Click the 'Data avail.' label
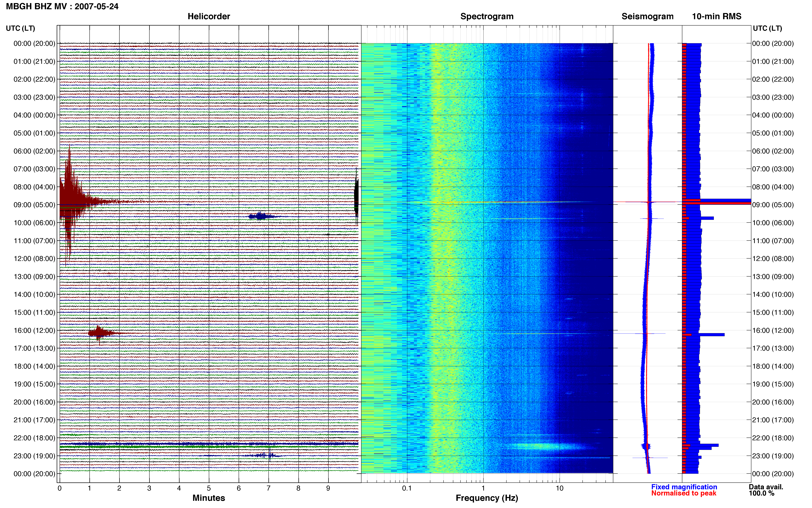This screenshot has width=812, height=508. (766, 487)
